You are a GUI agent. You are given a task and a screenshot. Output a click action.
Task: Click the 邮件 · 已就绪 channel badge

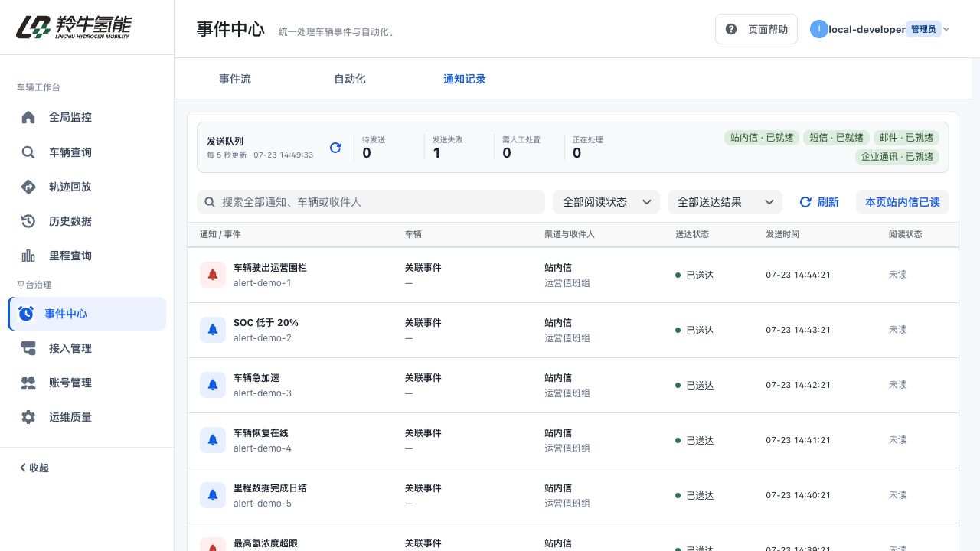(906, 138)
